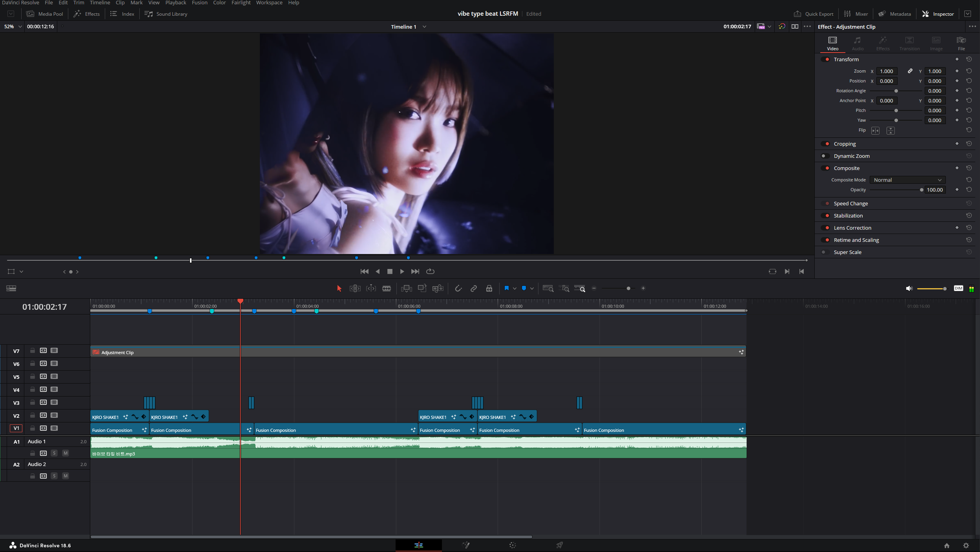This screenshot has height=552, width=980.
Task: Open the Fairlight menu
Action: tap(241, 3)
